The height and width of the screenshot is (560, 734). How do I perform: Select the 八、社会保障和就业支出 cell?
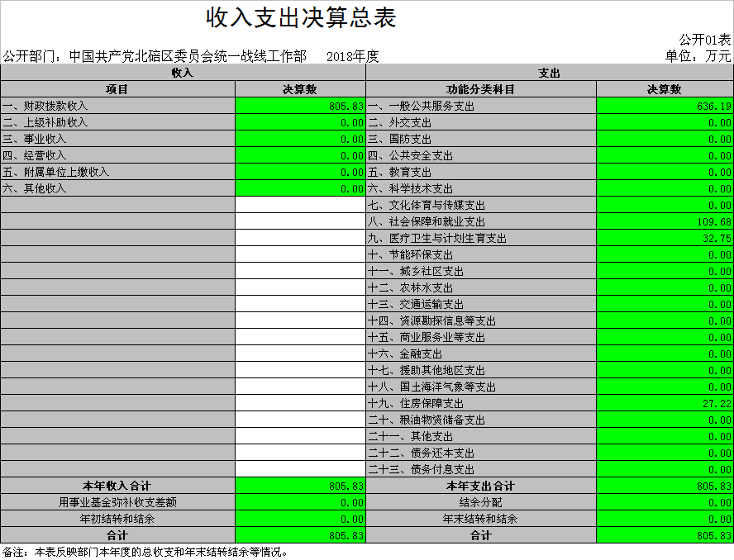(481, 221)
